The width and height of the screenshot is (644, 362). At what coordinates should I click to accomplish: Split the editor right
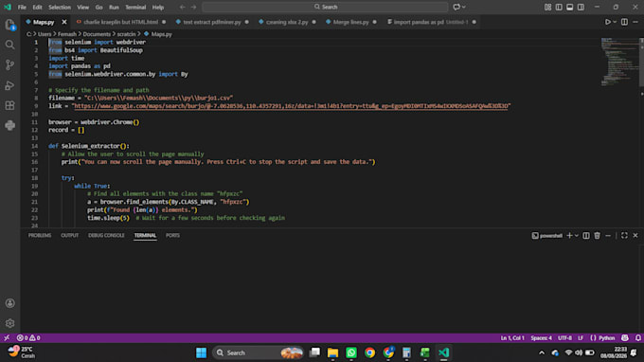(624, 22)
